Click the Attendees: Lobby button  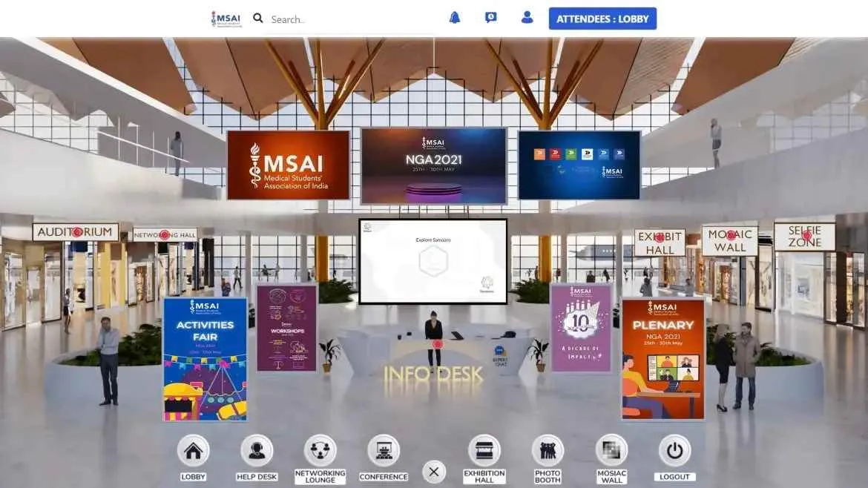point(602,19)
